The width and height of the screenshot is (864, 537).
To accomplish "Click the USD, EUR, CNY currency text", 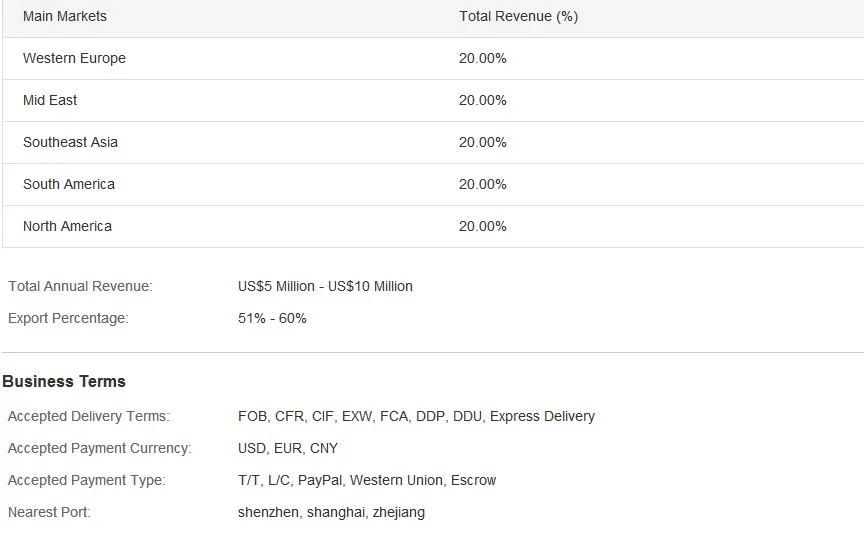I will pos(288,448).
